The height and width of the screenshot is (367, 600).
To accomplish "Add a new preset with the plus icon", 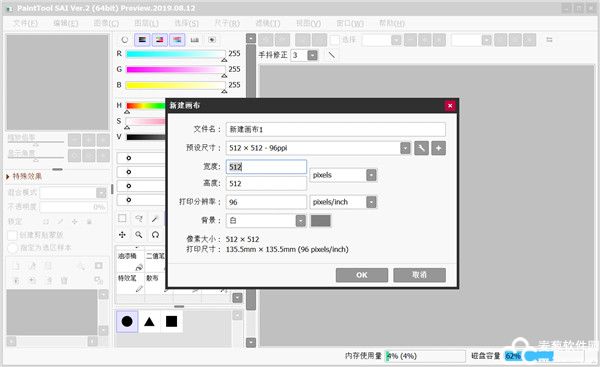I will coord(439,148).
